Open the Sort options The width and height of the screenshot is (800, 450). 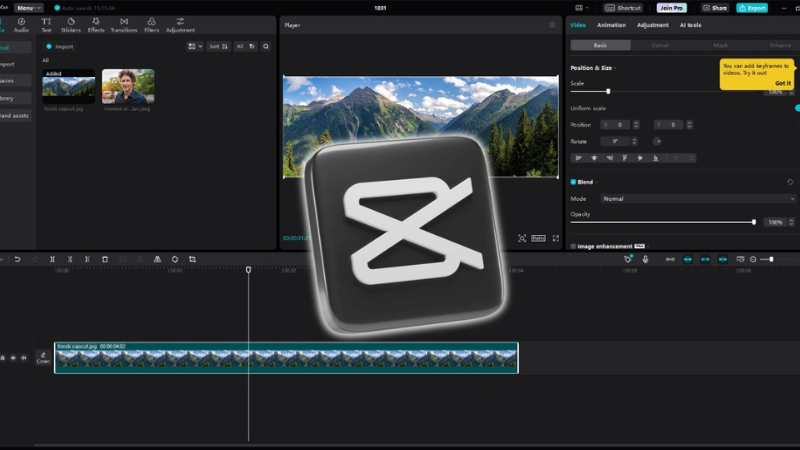(x=218, y=46)
